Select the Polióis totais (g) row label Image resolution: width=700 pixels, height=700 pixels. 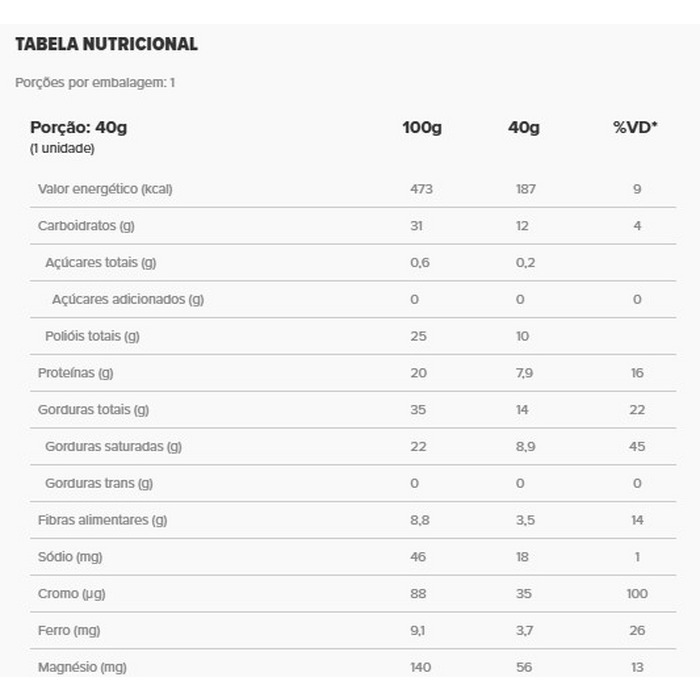click(x=92, y=336)
